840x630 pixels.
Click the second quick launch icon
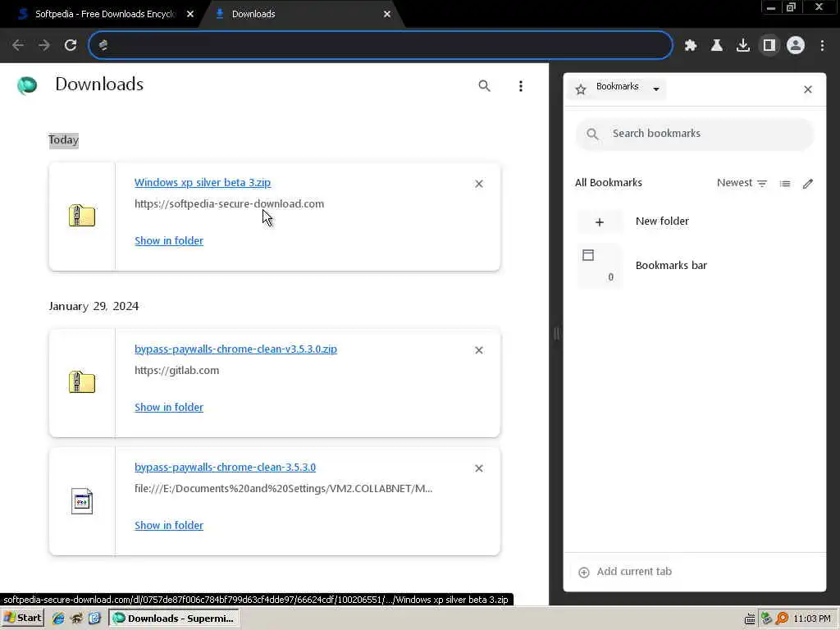pos(76,619)
